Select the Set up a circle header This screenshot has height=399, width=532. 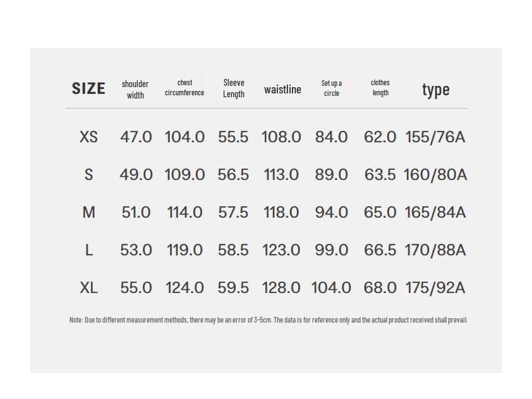[x=332, y=88]
